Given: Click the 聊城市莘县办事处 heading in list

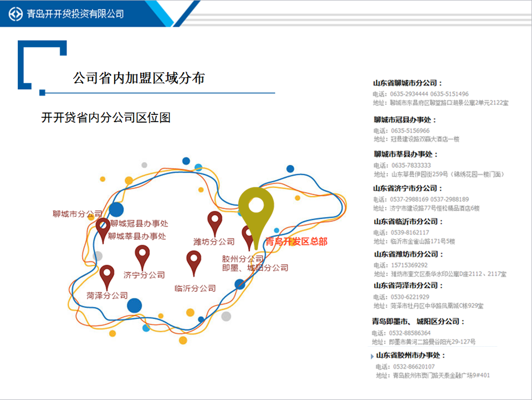Looking at the screenshot, I should [x=406, y=154].
